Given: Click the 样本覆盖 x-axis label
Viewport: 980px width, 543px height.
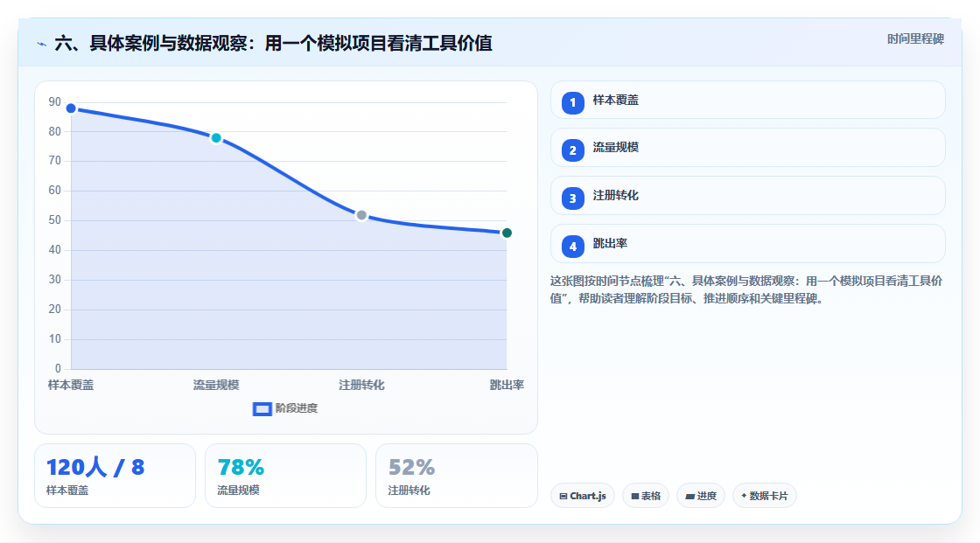Looking at the screenshot, I should click(x=71, y=385).
